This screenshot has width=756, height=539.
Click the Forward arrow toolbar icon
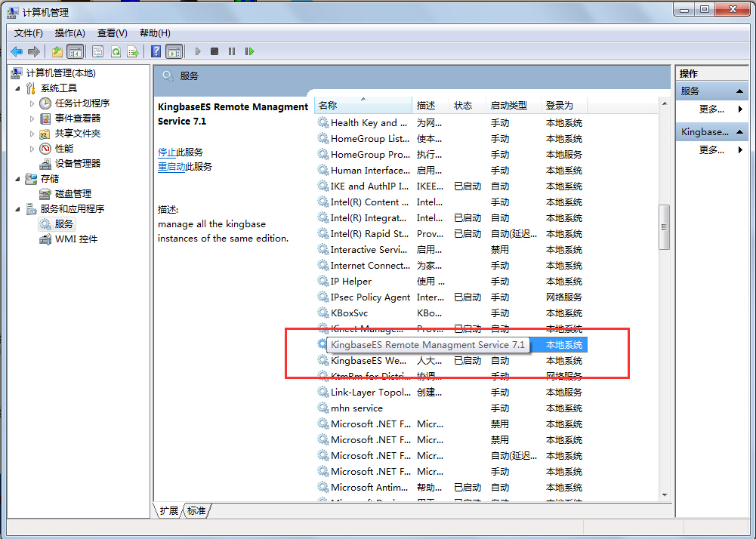(x=34, y=51)
